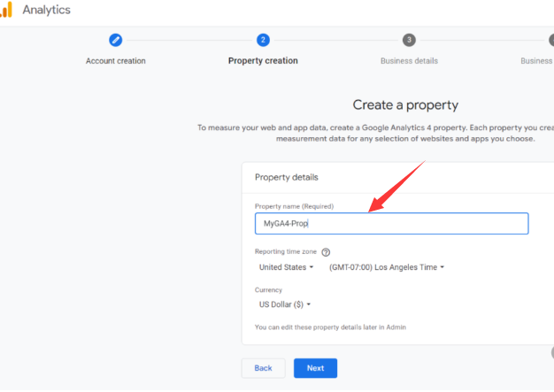Screen dimensions: 554x392
Task: Click the Property details section header
Action: [x=287, y=177]
